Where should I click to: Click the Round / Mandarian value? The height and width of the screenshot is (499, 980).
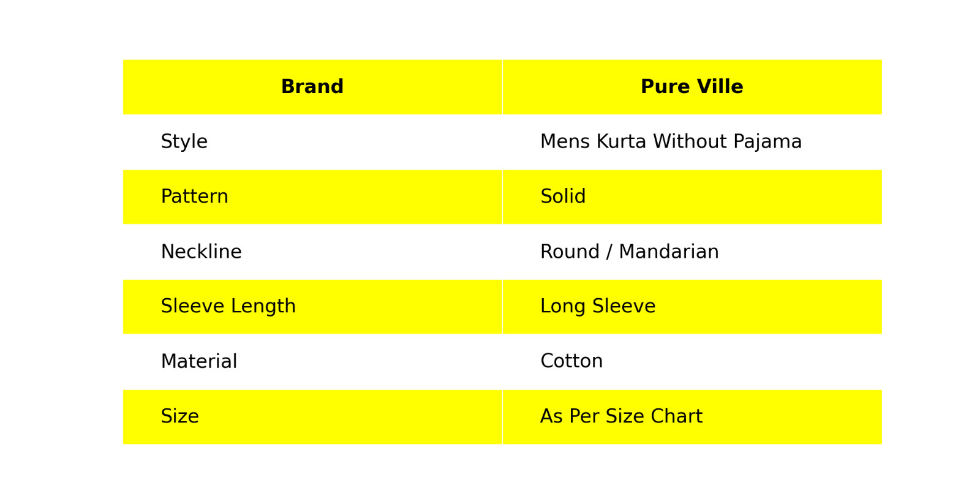click(629, 252)
